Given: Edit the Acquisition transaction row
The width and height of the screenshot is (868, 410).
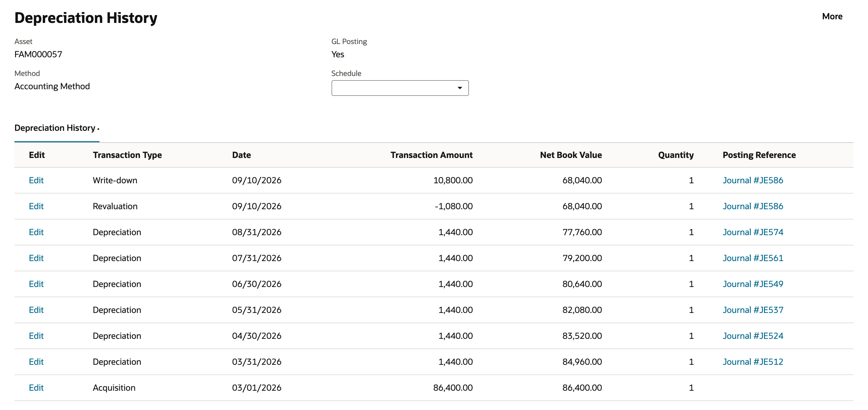Looking at the screenshot, I should 36,388.
